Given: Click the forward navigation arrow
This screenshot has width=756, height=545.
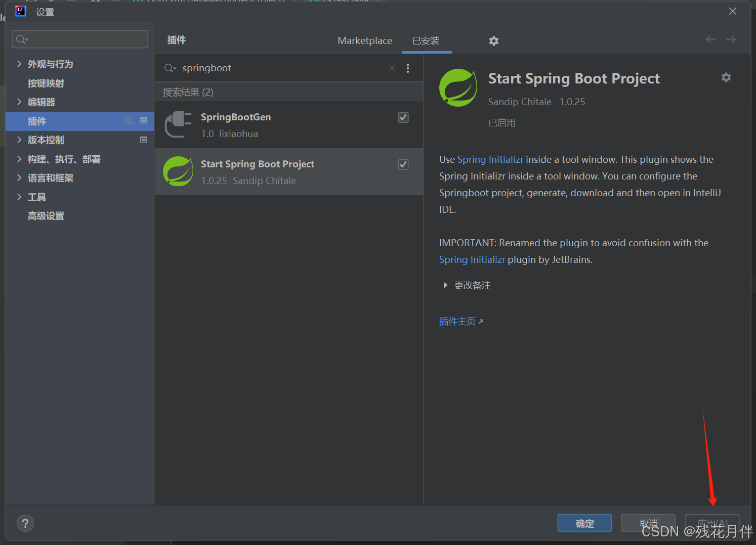Looking at the screenshot, I should (731, 39).
